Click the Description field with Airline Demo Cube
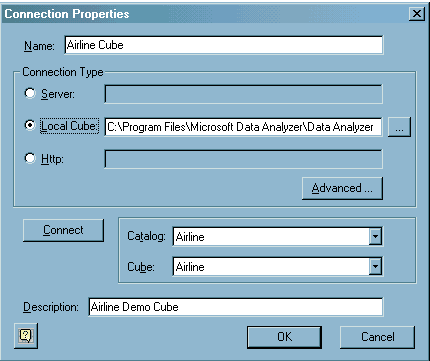The height and width of the screenshot is (361, 430). (x=236, y=307)
